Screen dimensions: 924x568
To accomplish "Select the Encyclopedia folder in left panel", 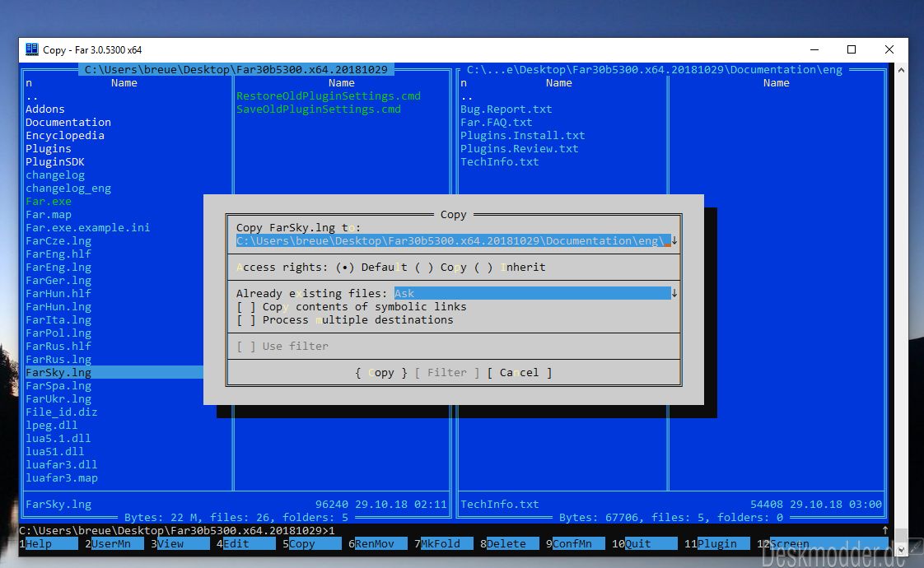I will click(65, 136).
